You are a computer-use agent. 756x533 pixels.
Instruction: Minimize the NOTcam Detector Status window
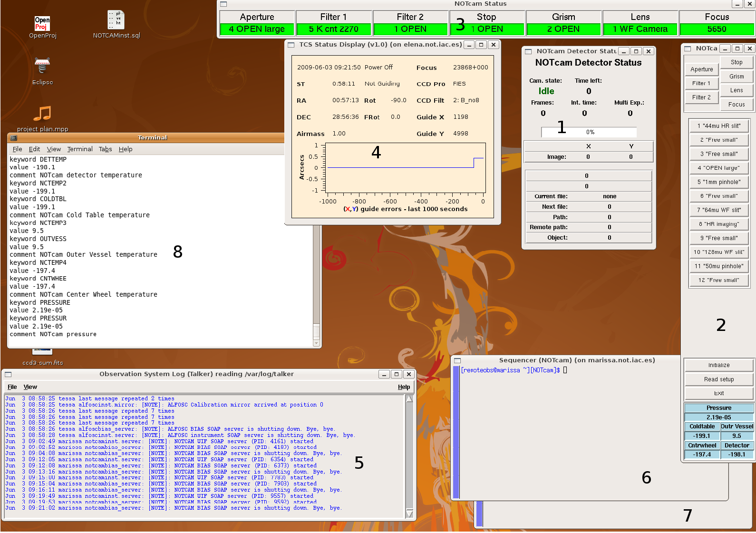(624, 51)
